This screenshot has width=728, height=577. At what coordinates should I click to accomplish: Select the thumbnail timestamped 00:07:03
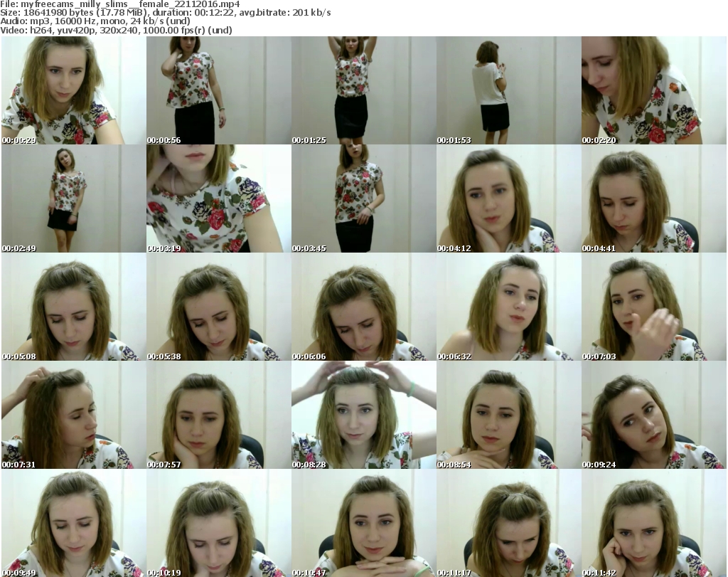coord(654,307)
